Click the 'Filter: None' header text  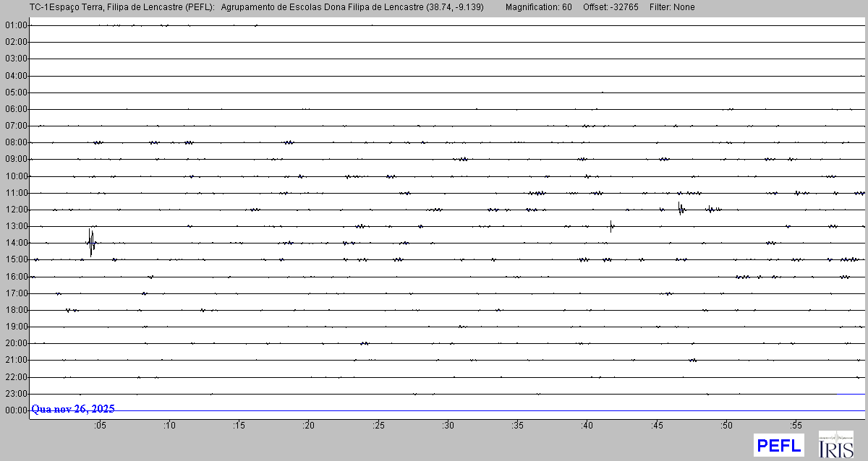click(672, 7)
